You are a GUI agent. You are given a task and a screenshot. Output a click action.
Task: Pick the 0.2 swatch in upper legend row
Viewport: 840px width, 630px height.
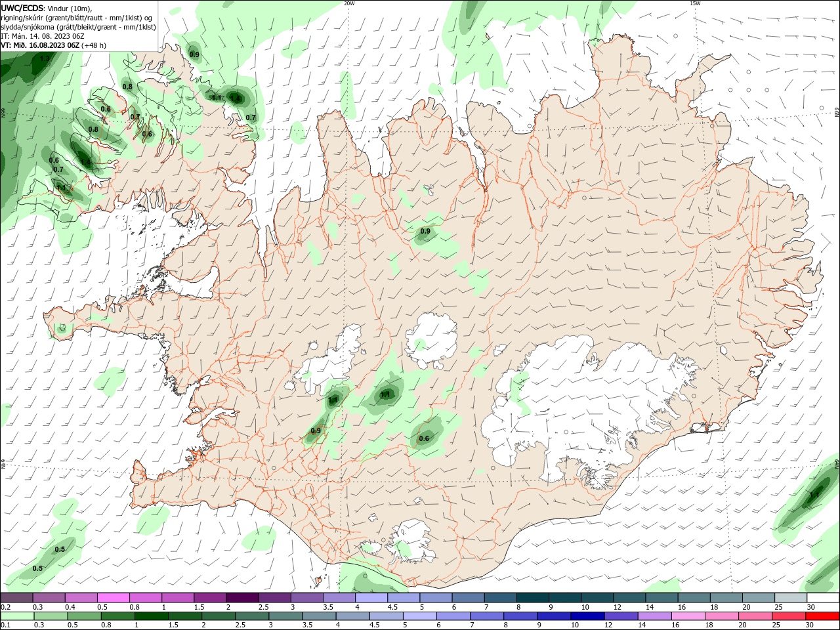(16, 598)
